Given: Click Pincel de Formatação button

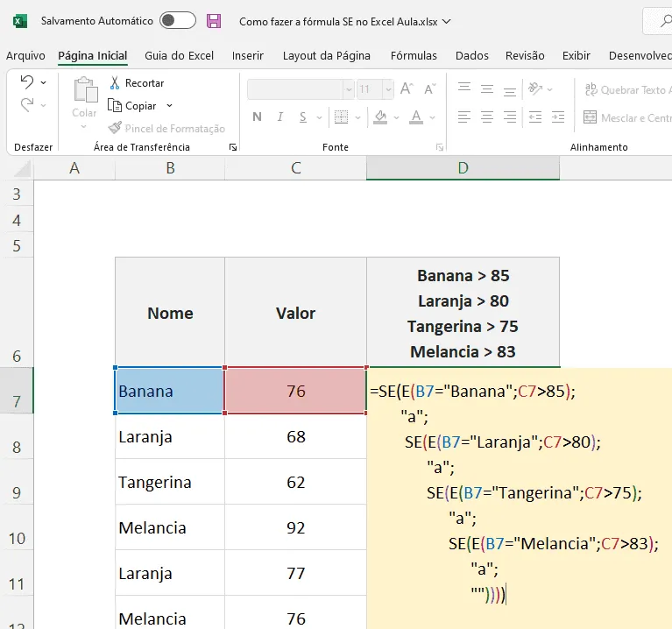Looking at the screenshot, I should 166,128.
